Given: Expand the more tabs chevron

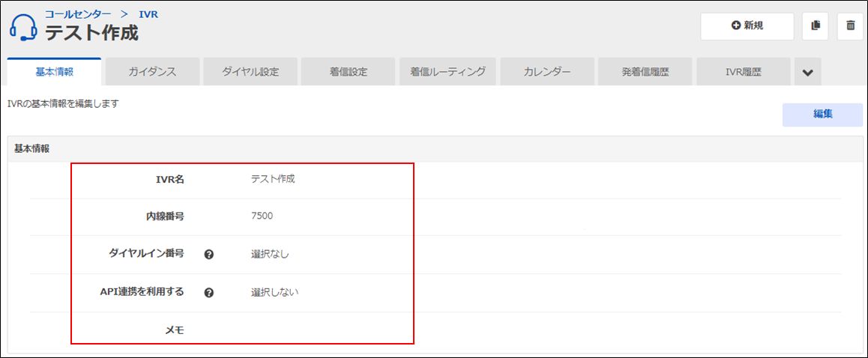Looking at the screenshot, I should (807, 73).
